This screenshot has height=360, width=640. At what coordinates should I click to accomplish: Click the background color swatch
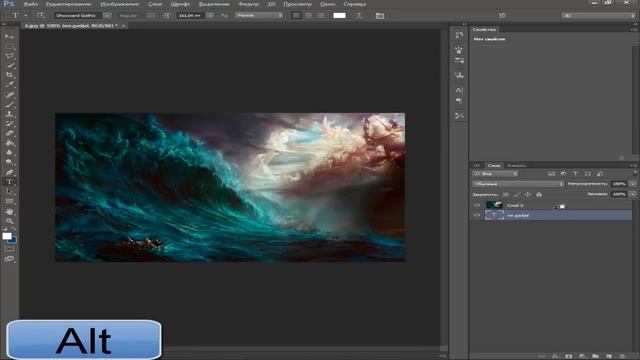13,240
